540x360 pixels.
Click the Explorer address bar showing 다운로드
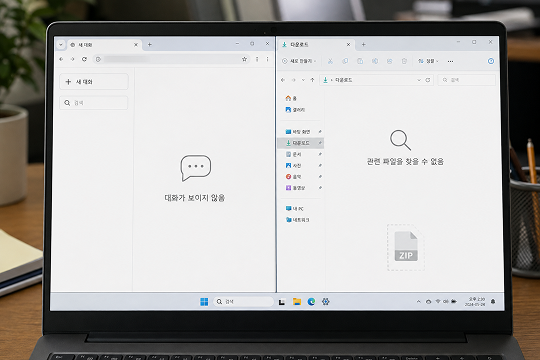point(376,80)
